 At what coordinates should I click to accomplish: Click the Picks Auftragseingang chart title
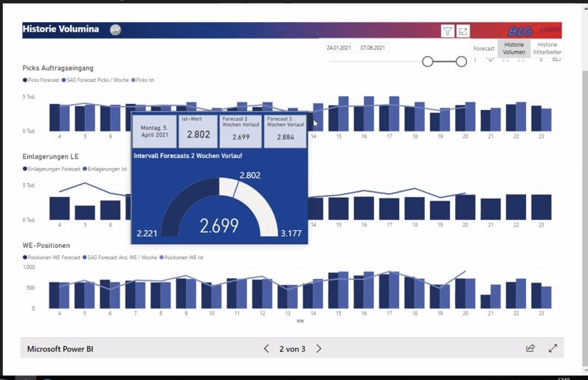[58, 68]
